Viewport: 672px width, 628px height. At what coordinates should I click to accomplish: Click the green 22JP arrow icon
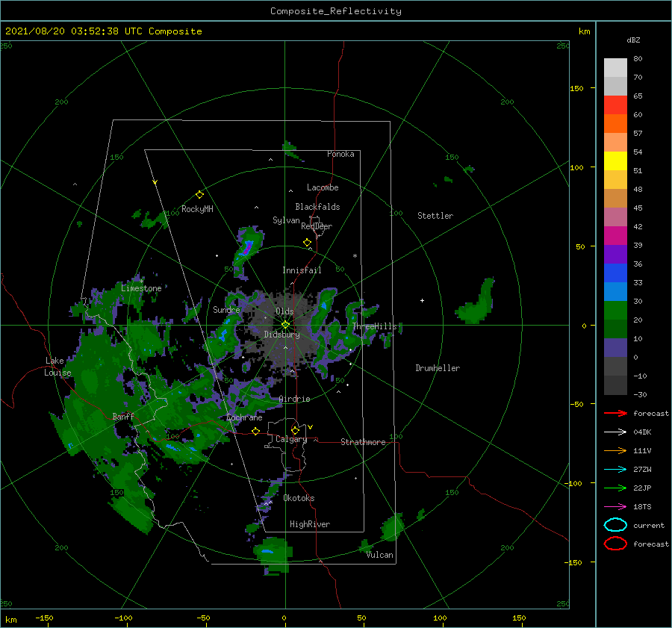tap(615, 488)
